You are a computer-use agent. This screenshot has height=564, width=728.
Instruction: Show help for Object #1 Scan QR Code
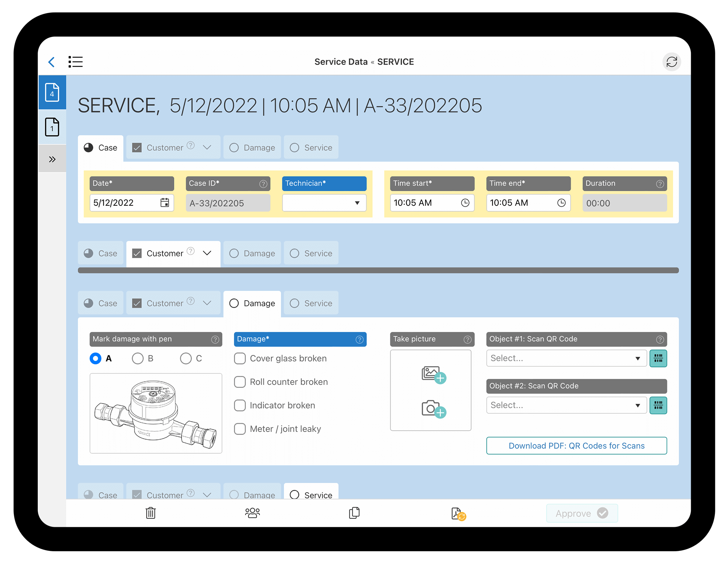[660, 340]
